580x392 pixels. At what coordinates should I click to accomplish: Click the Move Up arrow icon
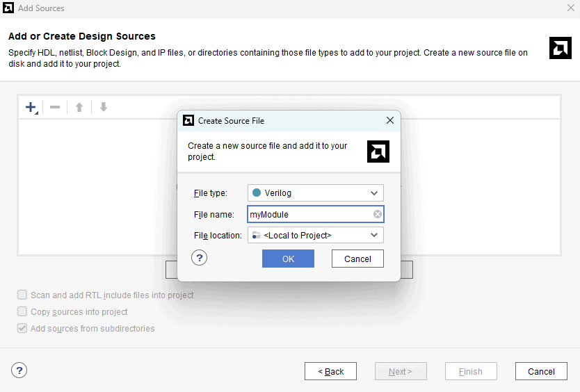[79, 107]
